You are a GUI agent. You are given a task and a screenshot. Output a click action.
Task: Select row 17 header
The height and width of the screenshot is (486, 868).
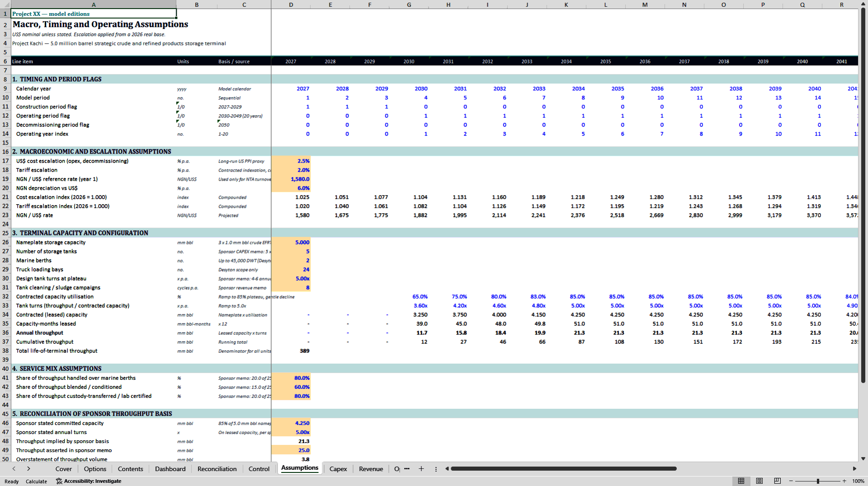[x=5, y=161]
